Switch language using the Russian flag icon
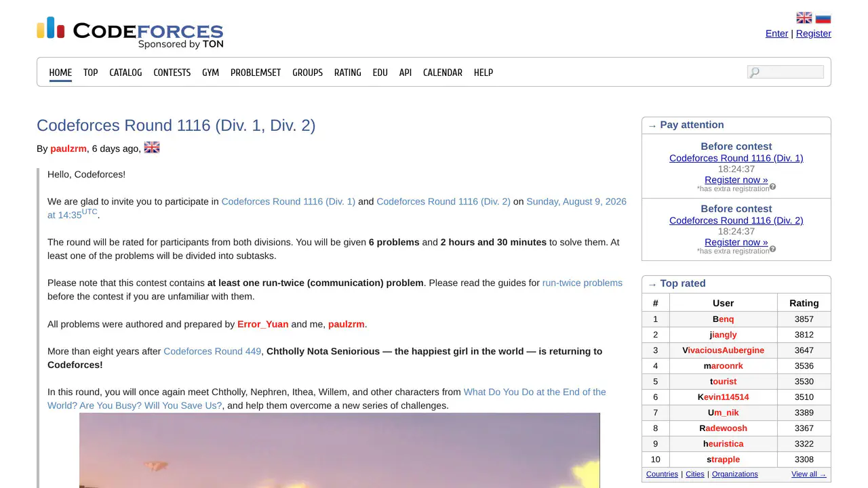The width and height of the screenshot is (868, 488). tap(823, 18)
